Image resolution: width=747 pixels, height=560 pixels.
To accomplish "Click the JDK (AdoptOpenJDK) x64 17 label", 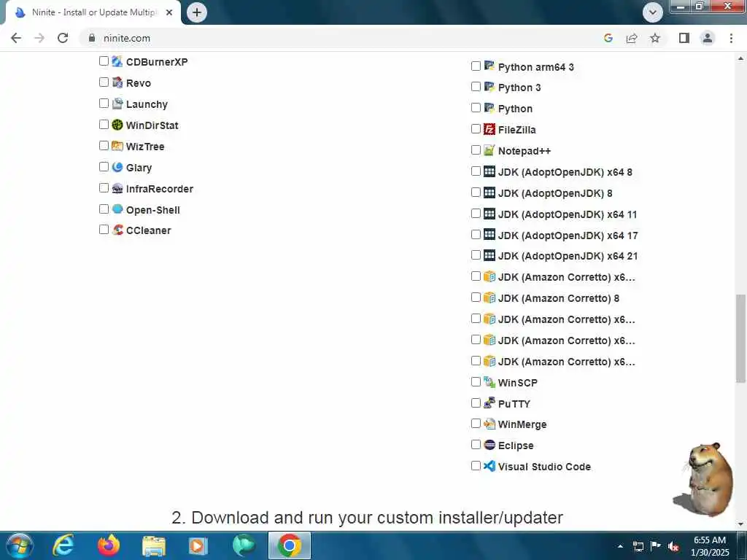I will [x=568, y=236].
